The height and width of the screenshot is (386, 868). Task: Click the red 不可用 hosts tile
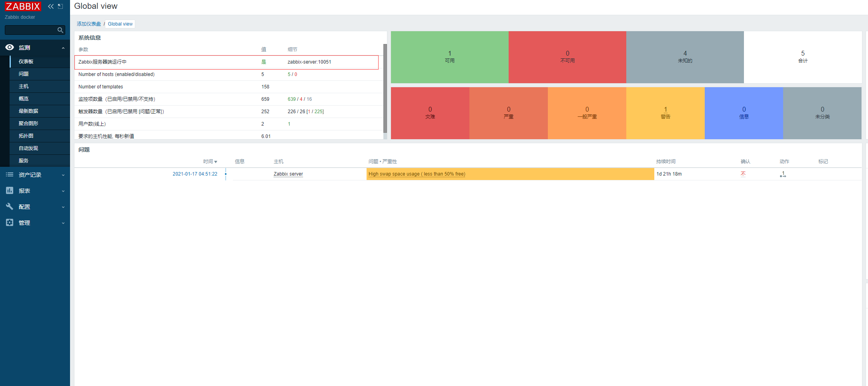tap(567, 57)
